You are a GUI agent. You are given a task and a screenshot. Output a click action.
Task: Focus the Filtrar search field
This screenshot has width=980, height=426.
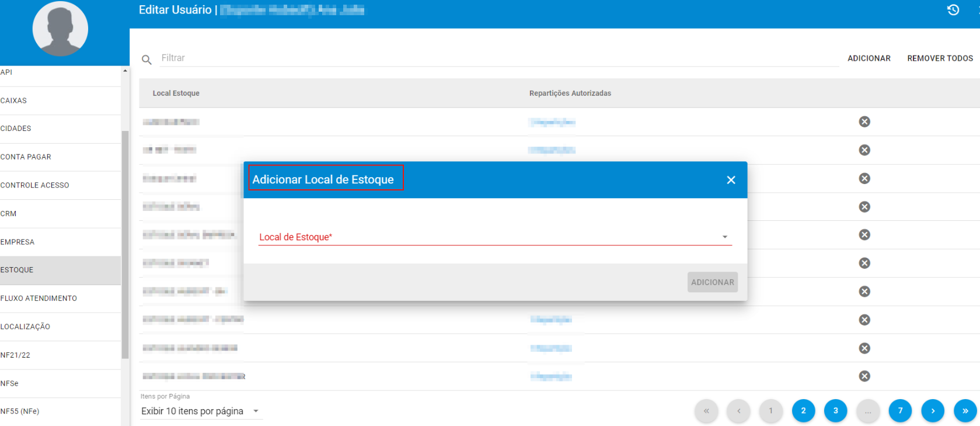(499, 58)
